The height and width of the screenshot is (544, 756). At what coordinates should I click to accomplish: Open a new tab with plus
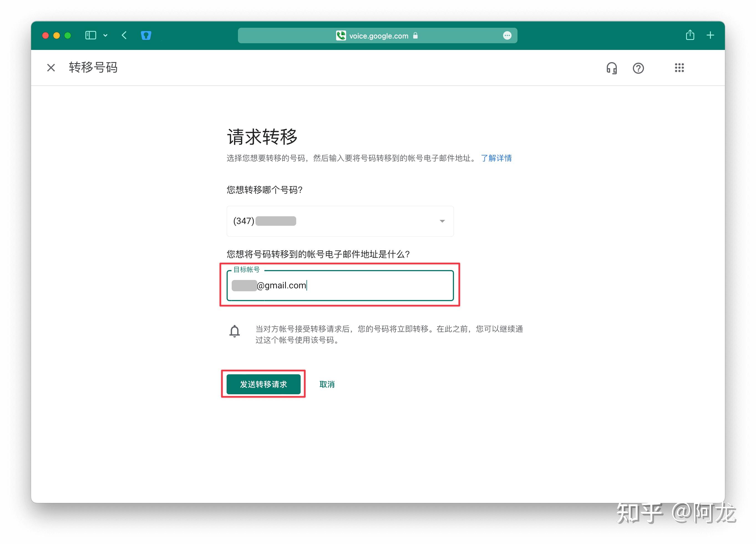710,35
